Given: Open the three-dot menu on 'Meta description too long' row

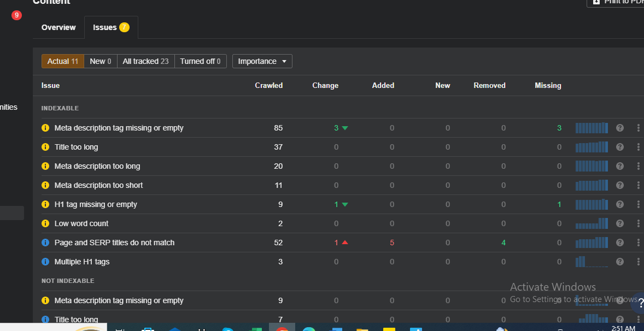Looking at the screenshot, I should point(638,166).
